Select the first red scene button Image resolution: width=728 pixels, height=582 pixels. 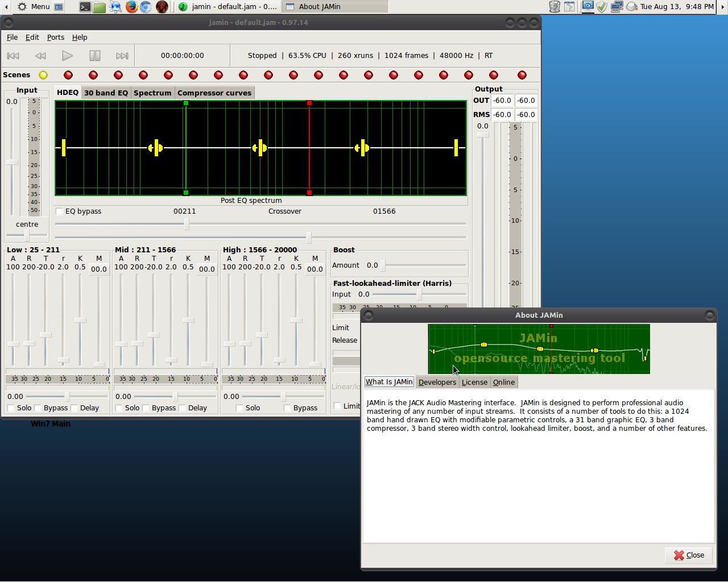[x=68, y=74]
